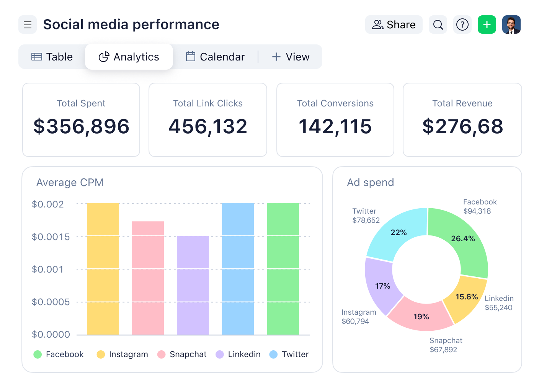Click the Social media performance title

tap(131, 25)
